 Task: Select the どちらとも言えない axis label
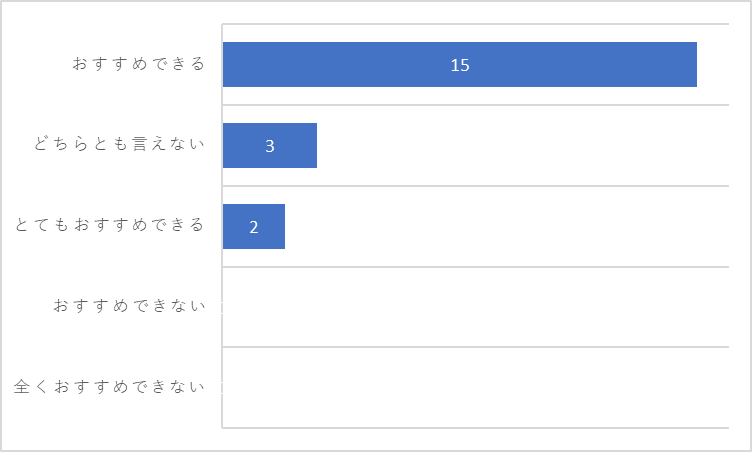[119, 144]
